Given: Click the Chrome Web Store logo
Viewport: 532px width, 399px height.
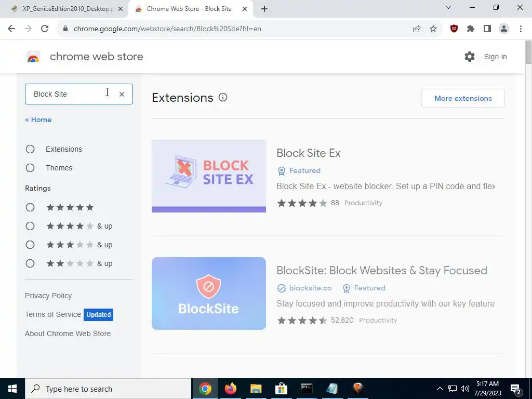Looking at the screenshot, I should [x=33, y=57].
